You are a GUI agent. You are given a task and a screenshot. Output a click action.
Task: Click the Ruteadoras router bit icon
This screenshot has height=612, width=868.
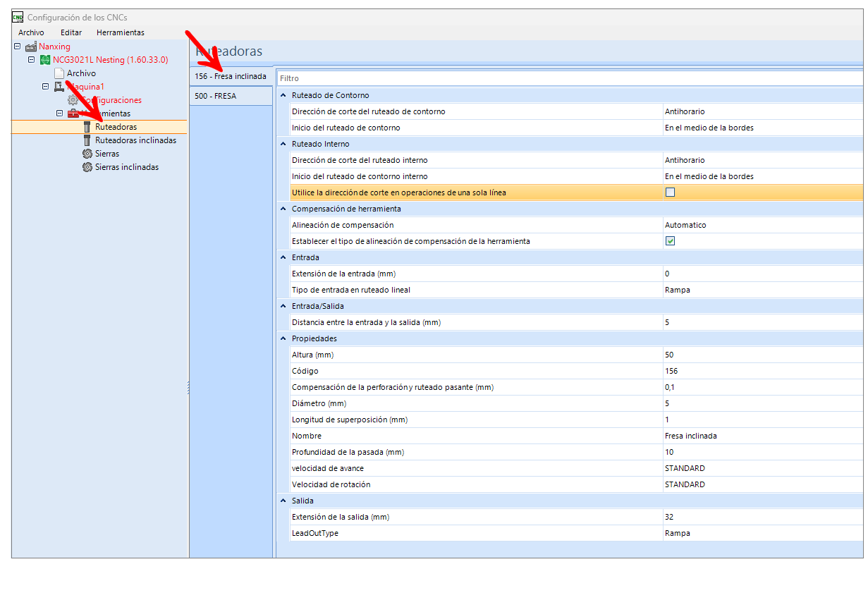click(87, 127)
